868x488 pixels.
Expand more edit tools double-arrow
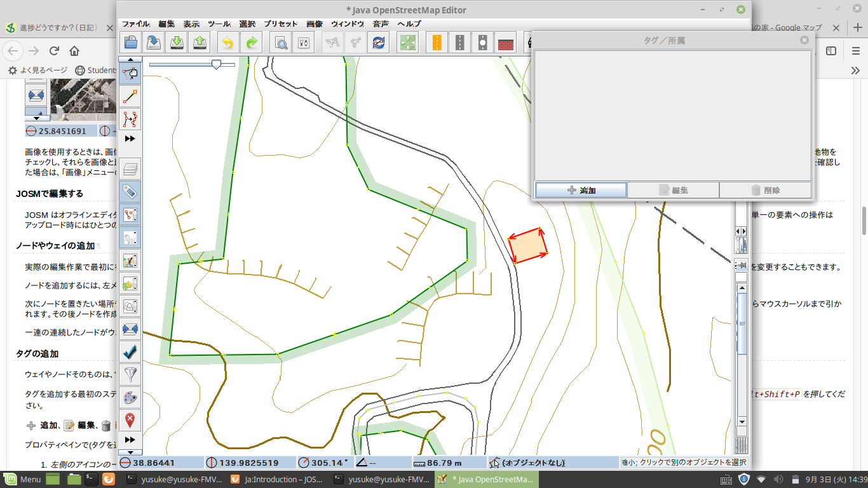pyautogui.click(x=130, y=139)
